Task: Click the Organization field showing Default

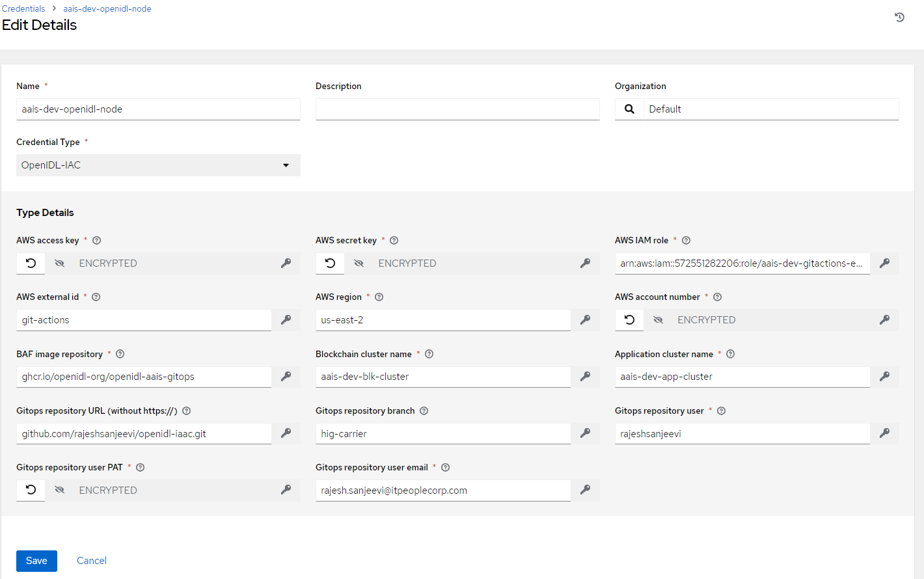Action: click(771, 109)
